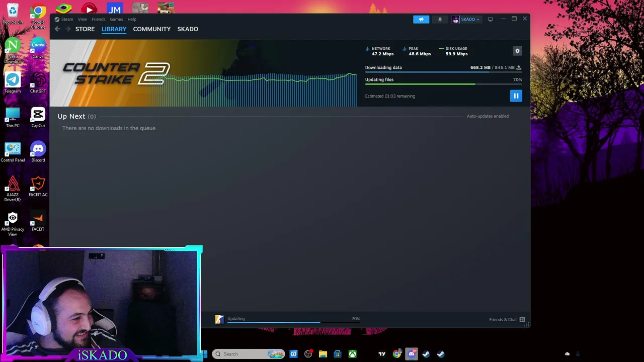Select the Discord desktop icon
Image resolution: width=644 pixels, height=362 pixels.
38,152
